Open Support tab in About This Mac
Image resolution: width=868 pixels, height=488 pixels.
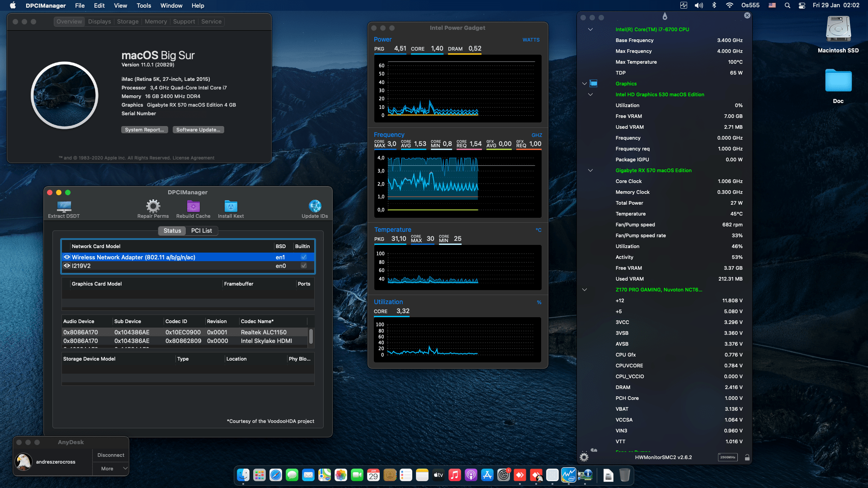click(184, 21)
